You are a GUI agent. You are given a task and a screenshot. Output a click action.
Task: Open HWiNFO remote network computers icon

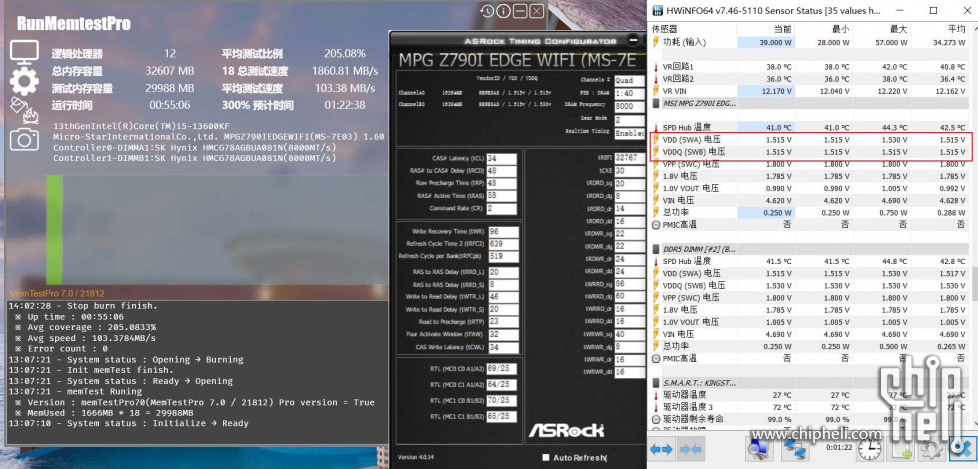point(795,449)
